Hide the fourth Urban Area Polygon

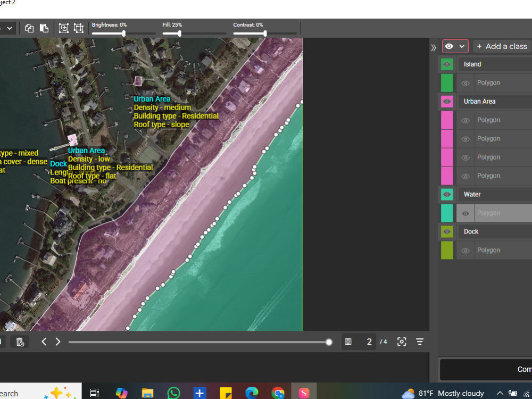465,176
